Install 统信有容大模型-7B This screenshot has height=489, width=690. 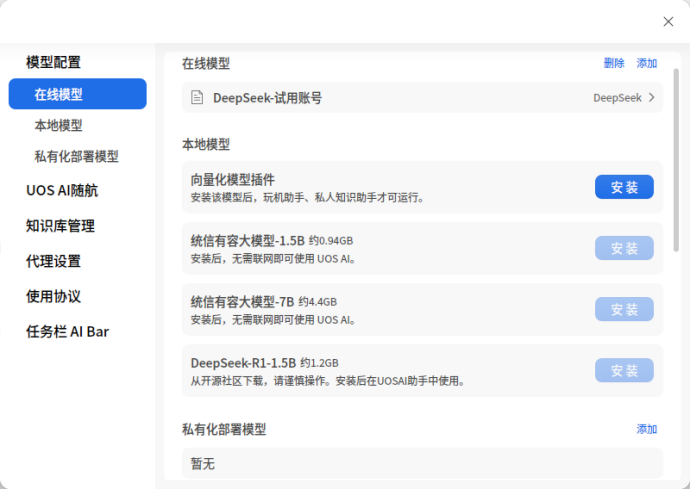624,309
